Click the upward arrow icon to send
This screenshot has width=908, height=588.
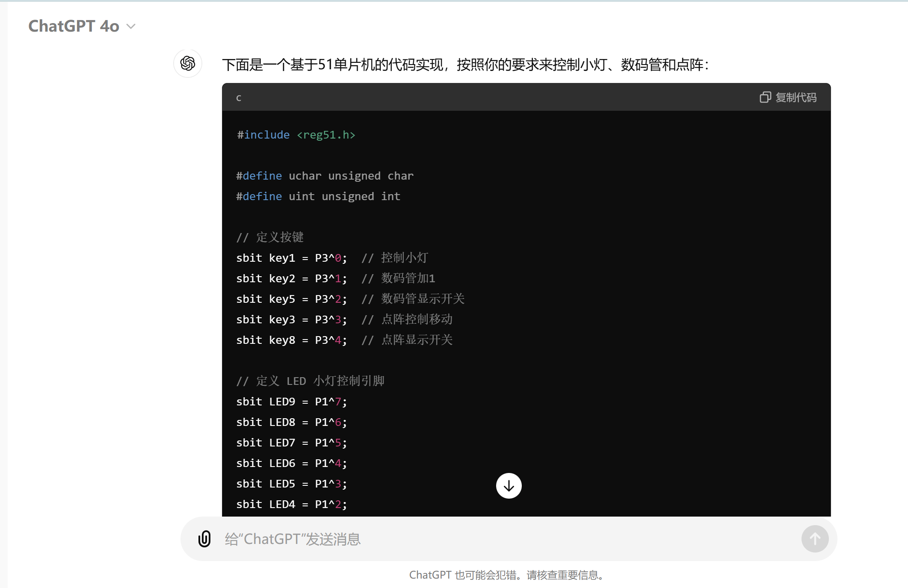pos(814,539)
